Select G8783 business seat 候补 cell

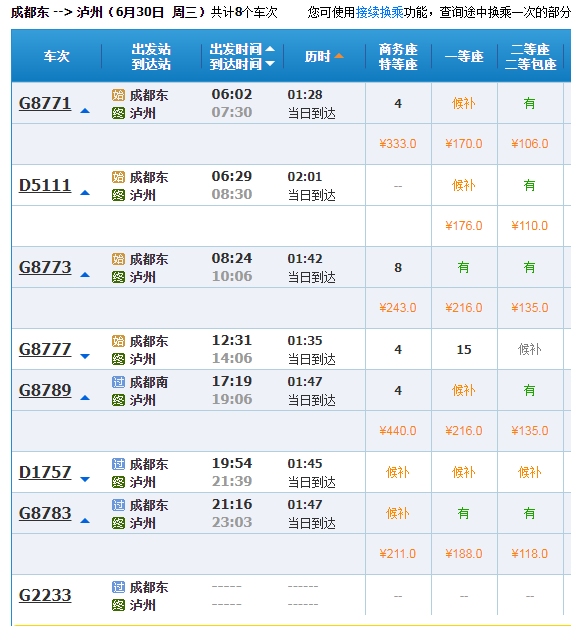click(398, 513)
